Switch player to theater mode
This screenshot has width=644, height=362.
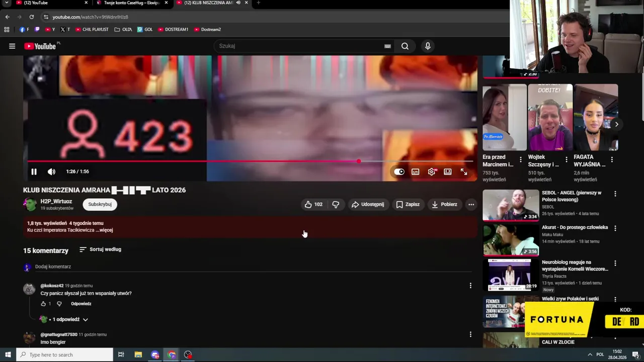tap(448, 172)
